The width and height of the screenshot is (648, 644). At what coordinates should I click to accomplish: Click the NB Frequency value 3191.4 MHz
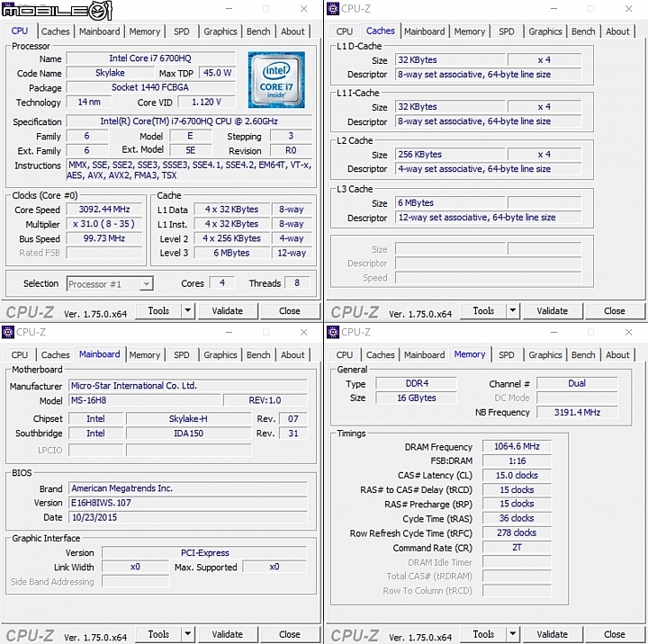tap(577, 412)
